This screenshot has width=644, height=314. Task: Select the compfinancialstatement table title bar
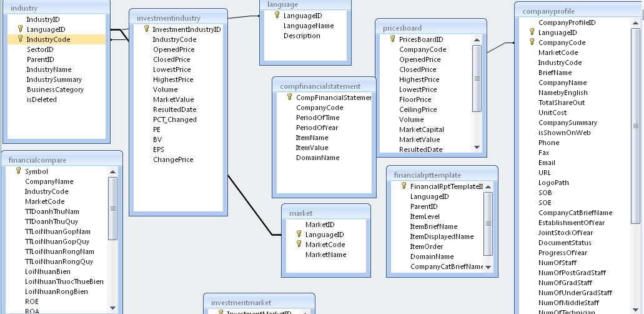[x=324, y=86]
